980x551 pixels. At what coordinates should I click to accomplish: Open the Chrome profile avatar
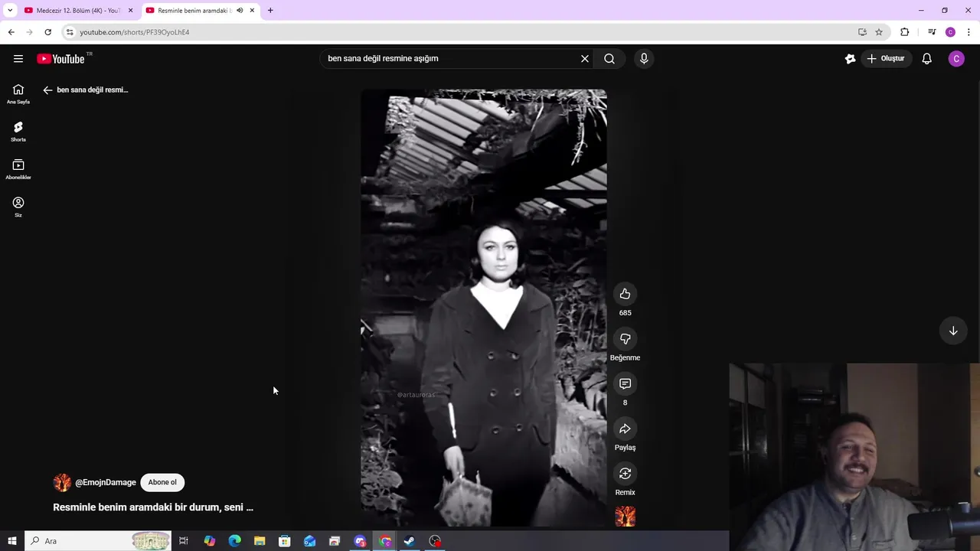[x=950, y=32]
